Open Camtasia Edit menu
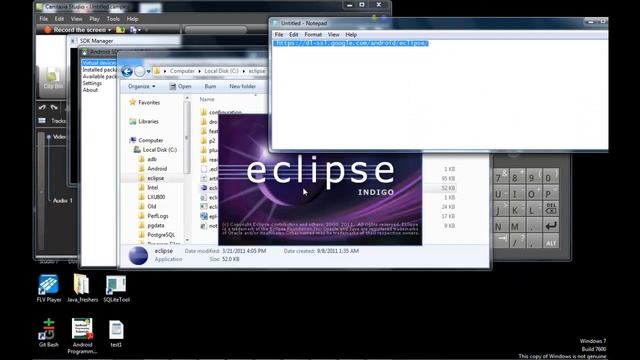The height and width of the screenshot is (360, 640). 59,19
